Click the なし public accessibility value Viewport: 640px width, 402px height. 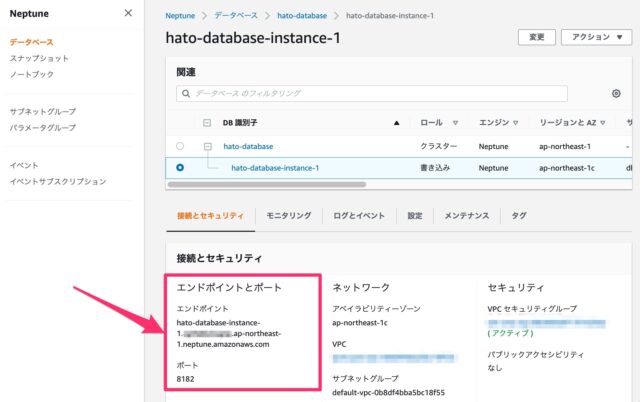point(495,368)
